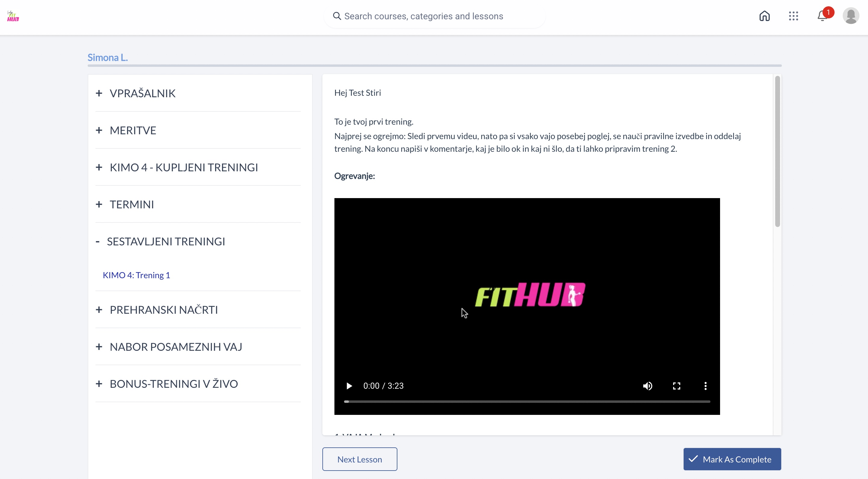Open the user profile avatar
This screenshot has height=479, width=868.
[851, 16]
